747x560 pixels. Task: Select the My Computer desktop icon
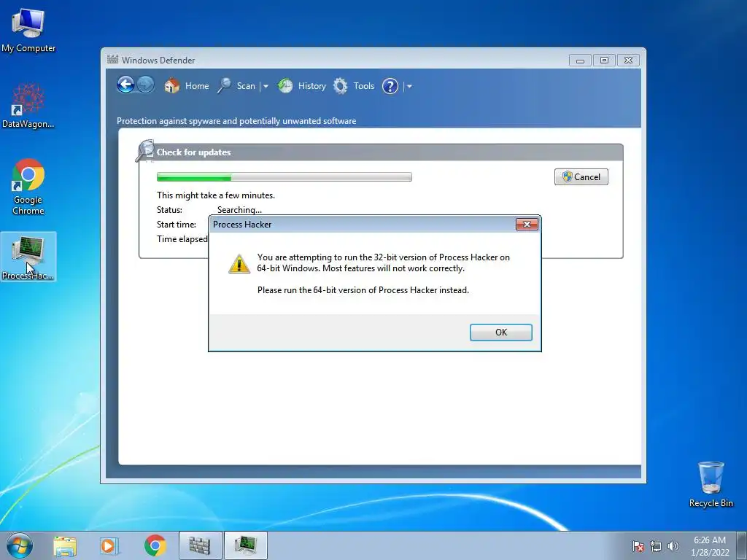(28, 30)
